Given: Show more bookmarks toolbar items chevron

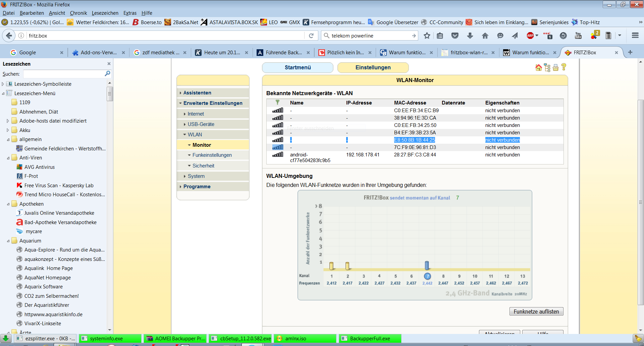Looking at the screenshot, I should 641,22.
